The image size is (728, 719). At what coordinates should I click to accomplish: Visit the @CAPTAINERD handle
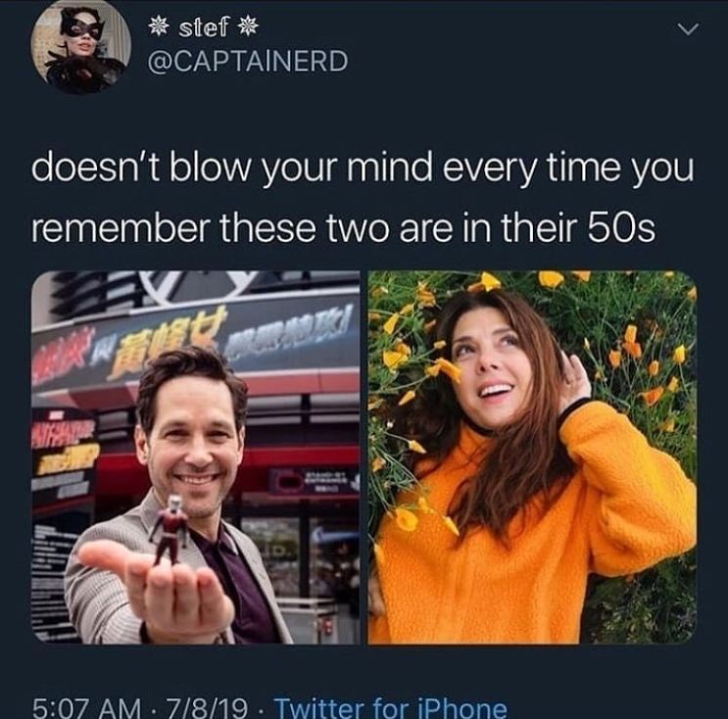[248, 62]
